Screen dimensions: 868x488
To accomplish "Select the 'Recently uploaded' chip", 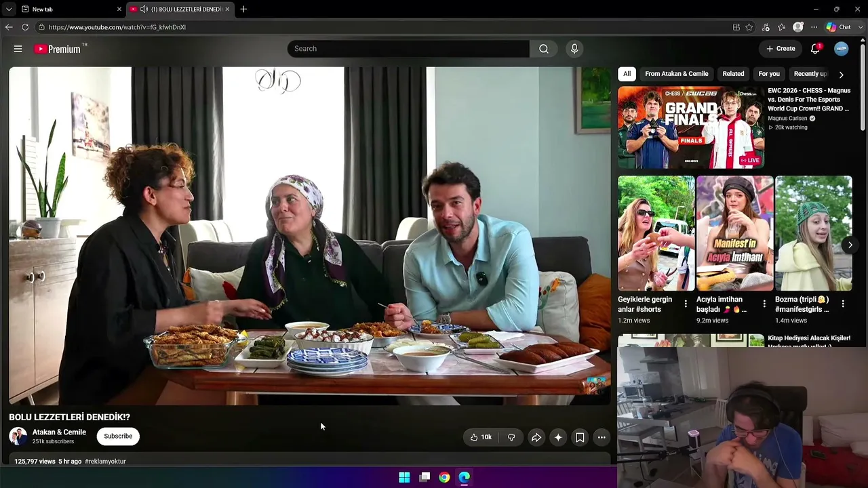I will coord(810,74).
